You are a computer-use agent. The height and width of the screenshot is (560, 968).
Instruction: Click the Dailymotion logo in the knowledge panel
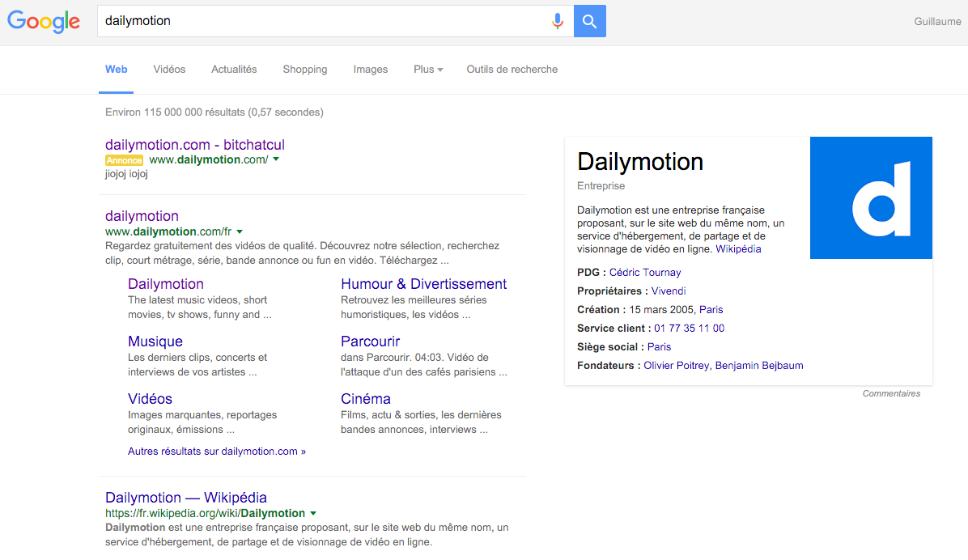coord(871,197)
